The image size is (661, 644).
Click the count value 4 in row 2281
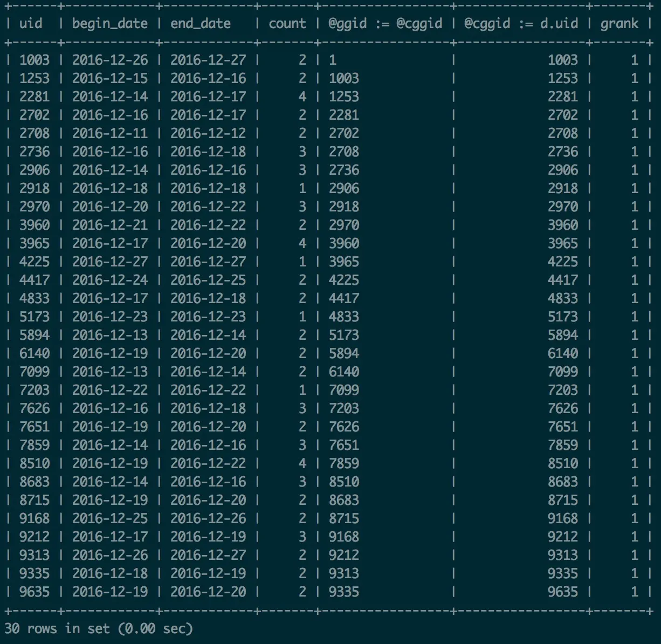302,97
